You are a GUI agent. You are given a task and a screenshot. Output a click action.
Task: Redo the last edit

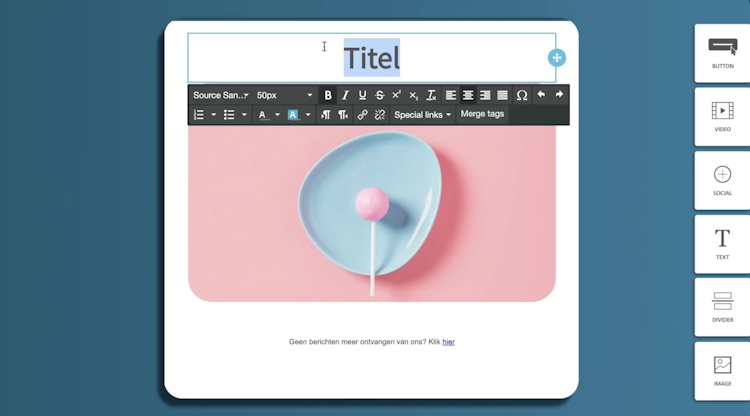(x=559, y=95)
